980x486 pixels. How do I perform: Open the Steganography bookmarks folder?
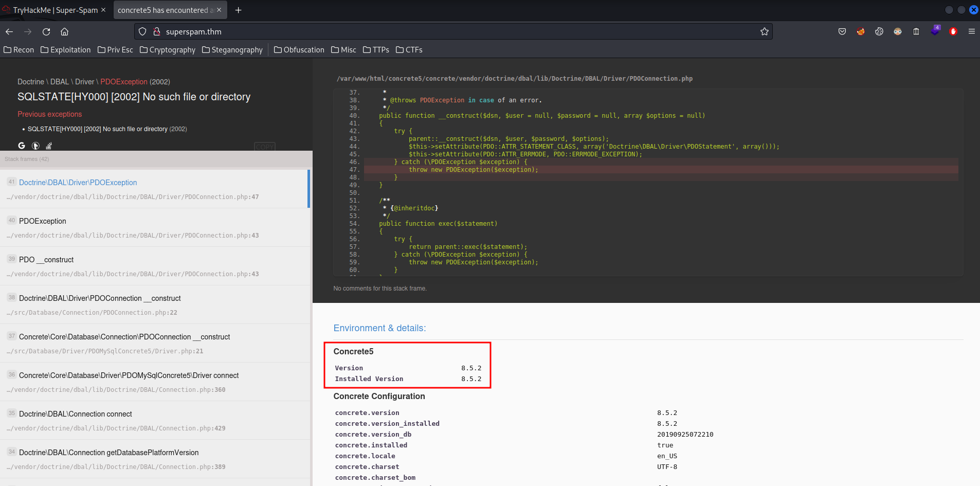232,50
